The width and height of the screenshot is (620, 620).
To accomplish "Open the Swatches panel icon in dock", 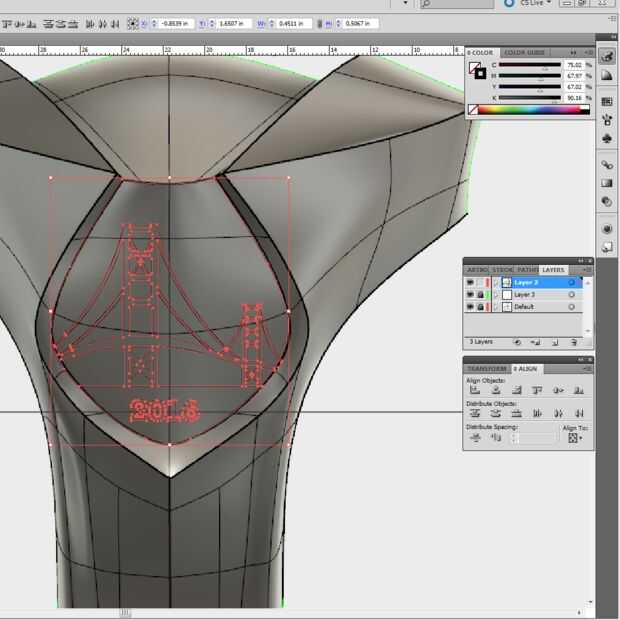I will [607, 101].
